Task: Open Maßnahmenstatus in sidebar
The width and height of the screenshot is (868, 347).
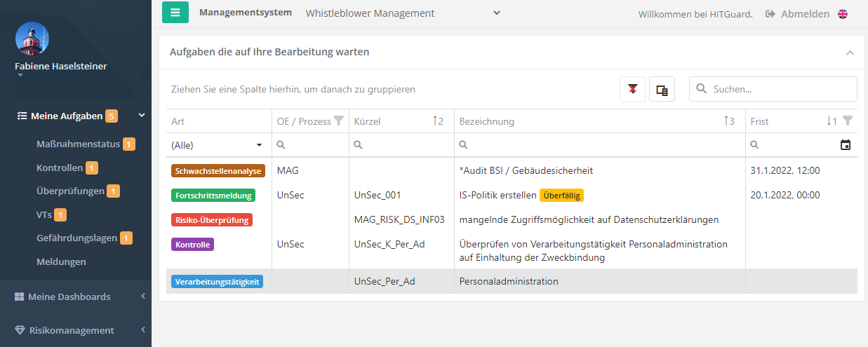Action: (78, 144)
